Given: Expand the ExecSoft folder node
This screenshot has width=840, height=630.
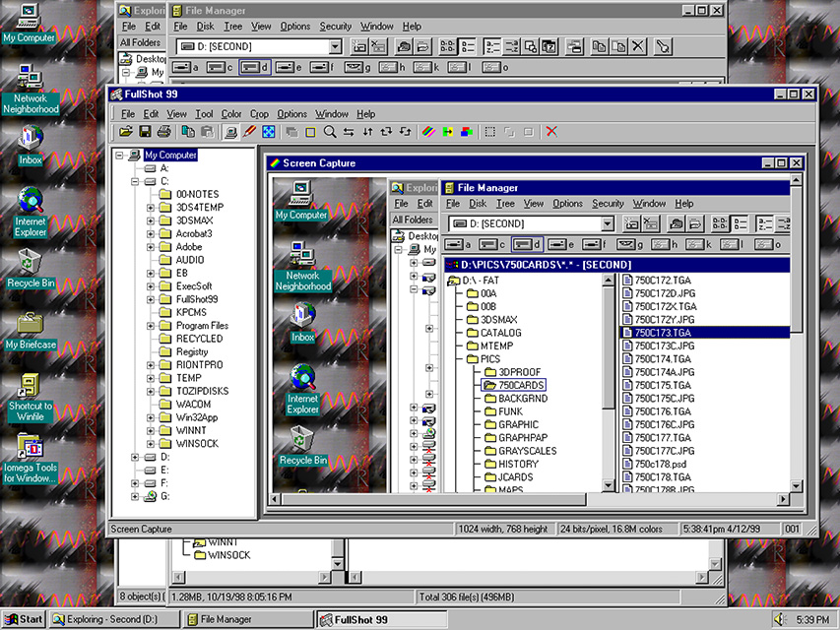Looking at the screenshot, I should (151, 286).
